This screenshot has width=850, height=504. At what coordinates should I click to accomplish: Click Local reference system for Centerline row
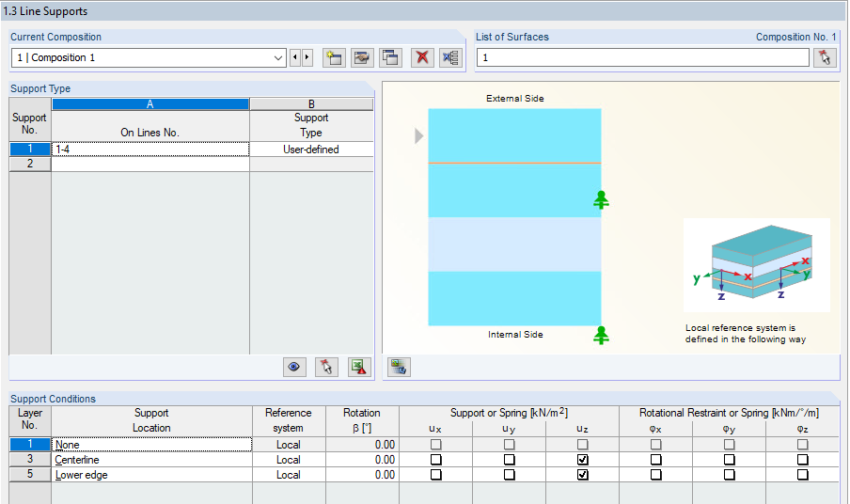tap(289, 460)
